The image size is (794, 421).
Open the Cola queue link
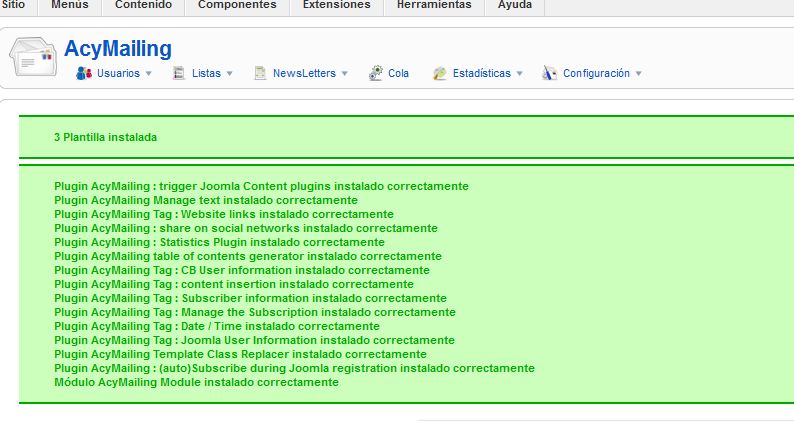399,73
